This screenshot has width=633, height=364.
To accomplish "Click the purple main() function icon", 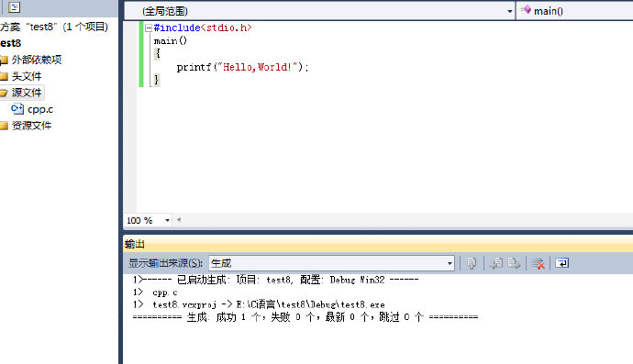I will [526, 10].
